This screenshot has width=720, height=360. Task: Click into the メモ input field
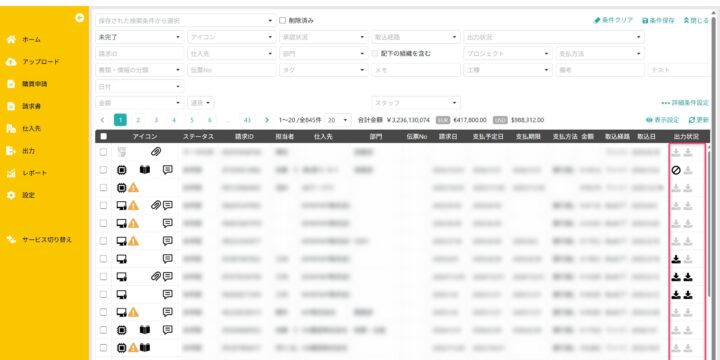click(416, 70)
